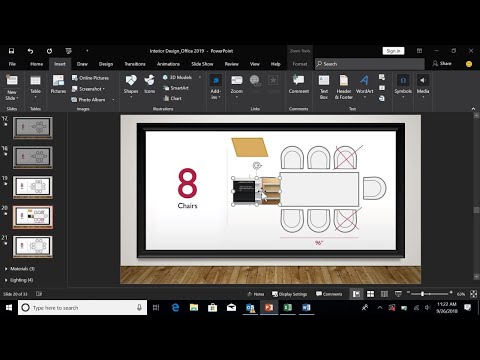Open the Customize Quick Access Toolbar arrow
The width and height of the screenshot is (480, 360).
pos(87,51)
